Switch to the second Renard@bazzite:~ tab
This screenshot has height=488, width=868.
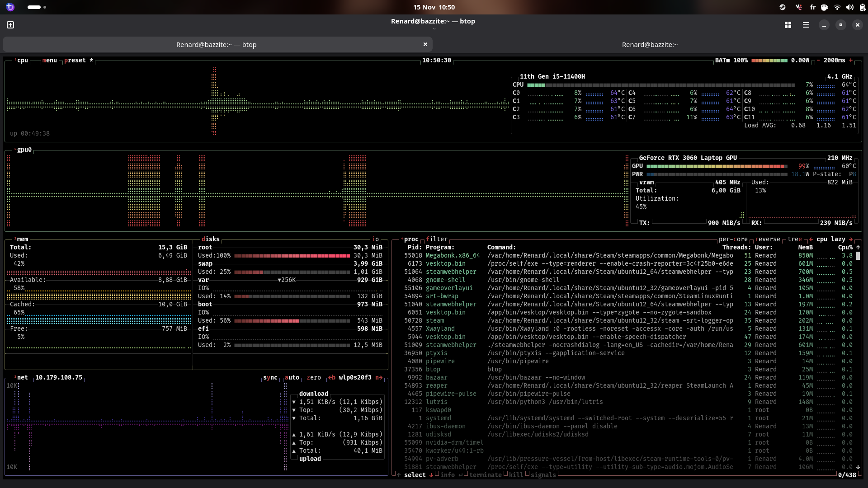click(650, 44)
